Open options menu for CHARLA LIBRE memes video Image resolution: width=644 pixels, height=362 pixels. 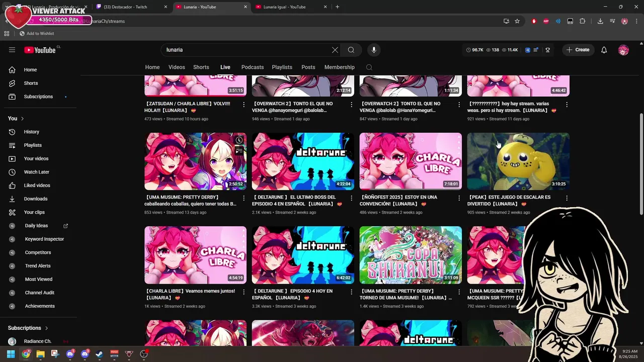[x=244, y=292]
